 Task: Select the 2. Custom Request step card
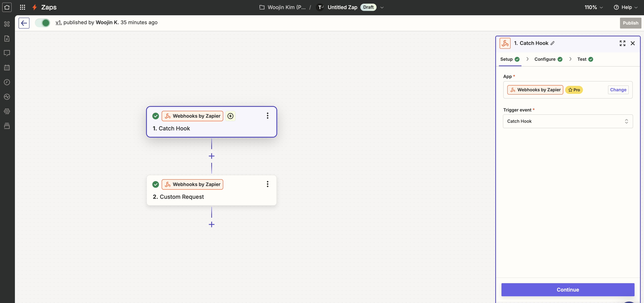coord(212,190)
